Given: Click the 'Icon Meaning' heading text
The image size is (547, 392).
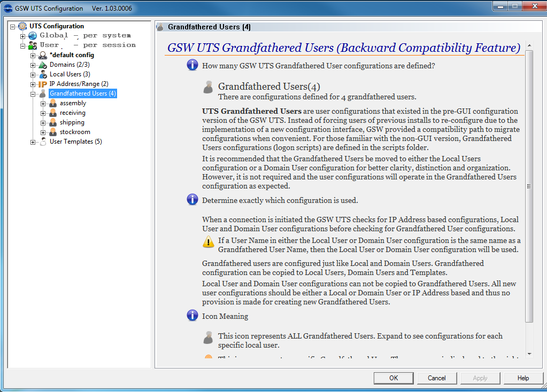Looking at the screenshot, I should (x=225, y=316).
